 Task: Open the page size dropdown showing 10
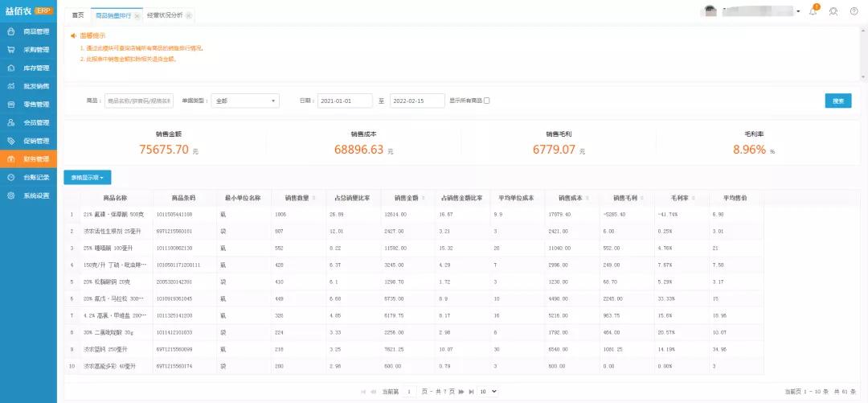click(x=488, y=392)
